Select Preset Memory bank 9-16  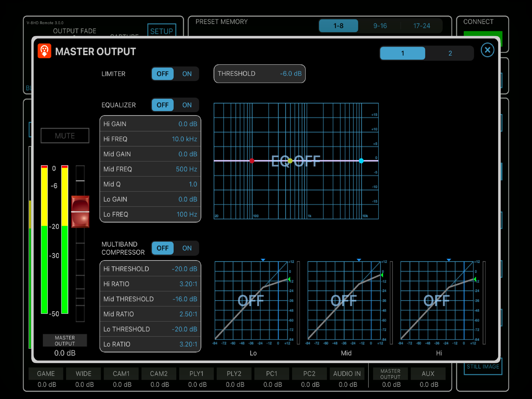tap(380, 26)
